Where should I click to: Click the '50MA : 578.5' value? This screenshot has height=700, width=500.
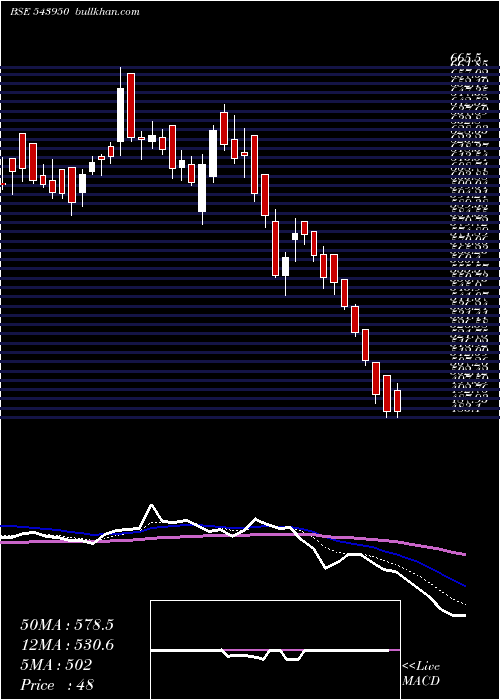tap(67, 624)
